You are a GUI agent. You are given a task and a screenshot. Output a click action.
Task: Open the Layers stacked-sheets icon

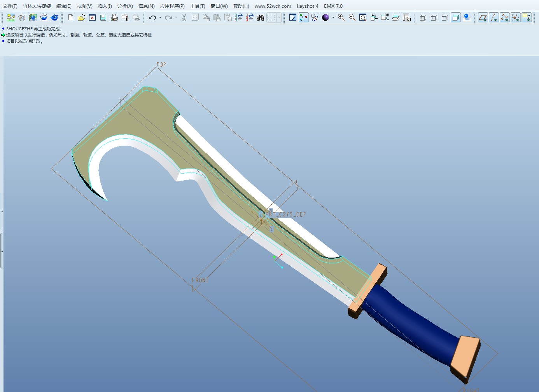(396, 17)
